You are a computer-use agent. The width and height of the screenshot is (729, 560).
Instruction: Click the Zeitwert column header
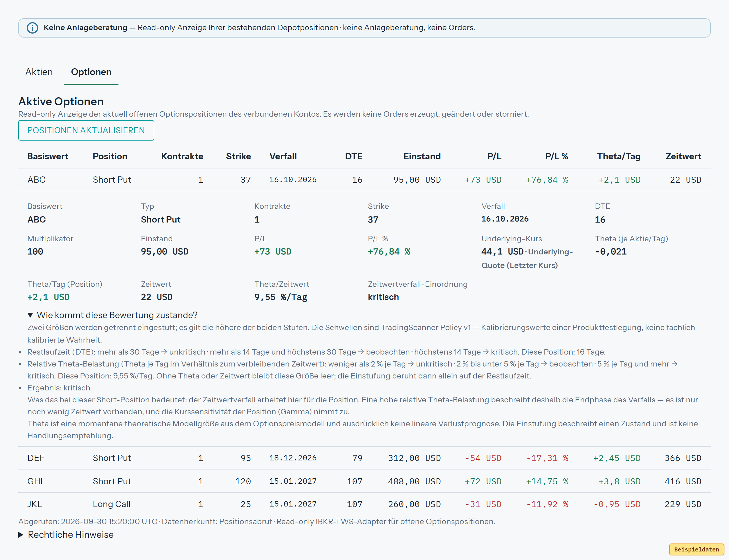(x=683, y=156)
